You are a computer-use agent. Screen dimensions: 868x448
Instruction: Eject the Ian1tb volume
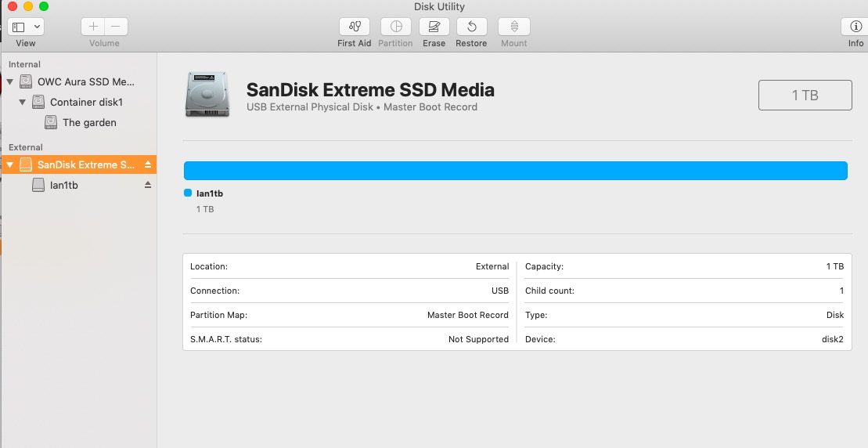point(148,185)
